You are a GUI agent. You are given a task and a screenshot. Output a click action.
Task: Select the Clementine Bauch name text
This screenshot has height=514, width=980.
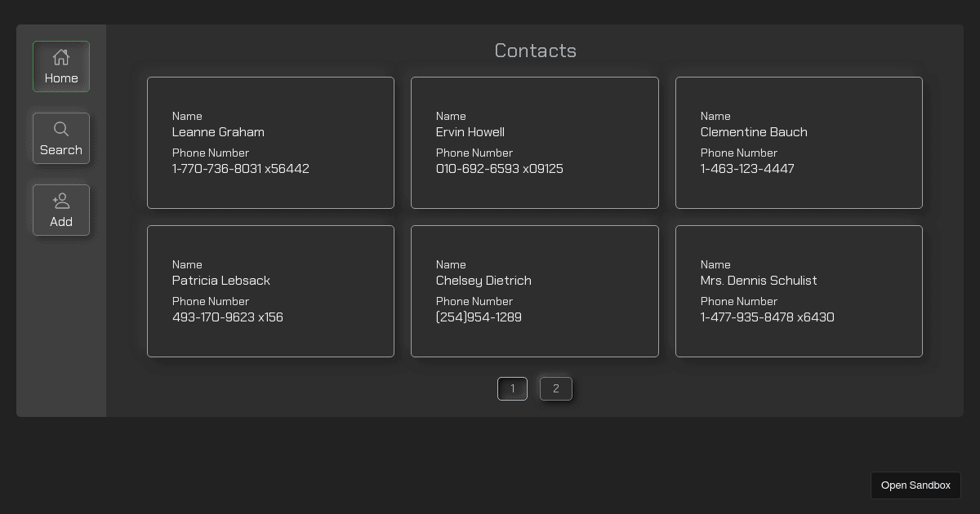click(754, 132)
